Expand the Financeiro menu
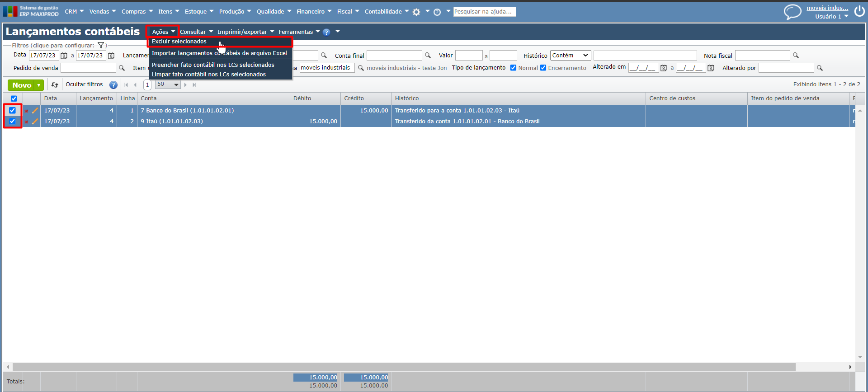The height and width of the screenshot is (392, 868). [314, 11]
